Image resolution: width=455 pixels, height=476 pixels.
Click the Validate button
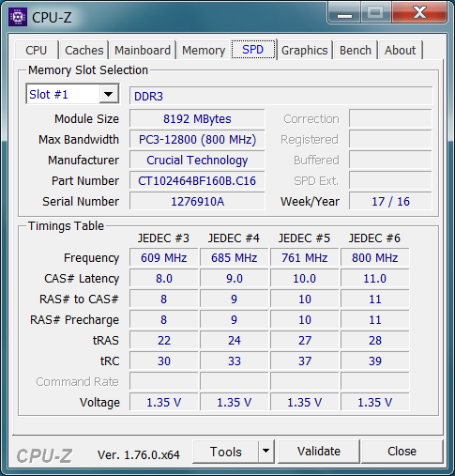point(319,452)
